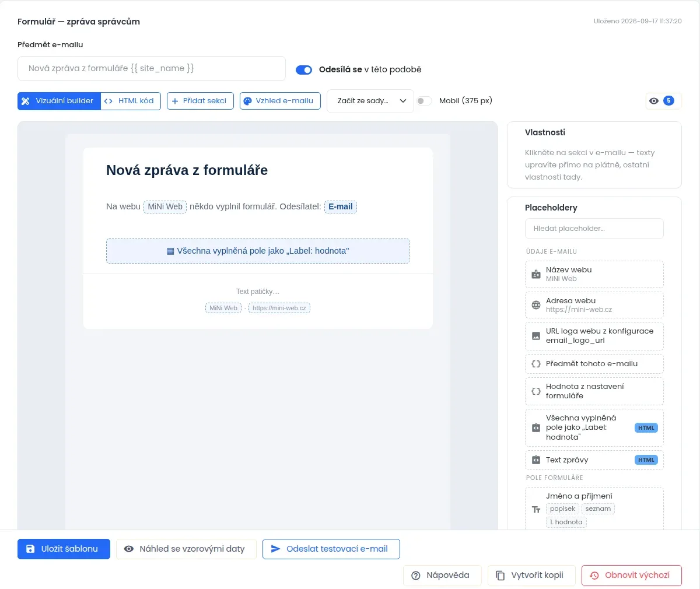The image size is (700, 589).
Task: Click the braces icon beside Hodnota z nastavení
Action: pos(536,391)
